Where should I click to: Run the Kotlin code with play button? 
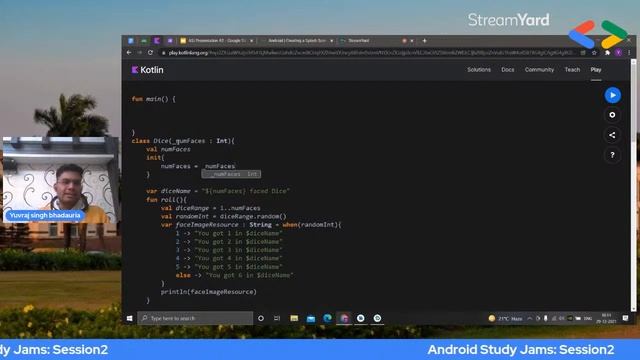pos(612,95)
